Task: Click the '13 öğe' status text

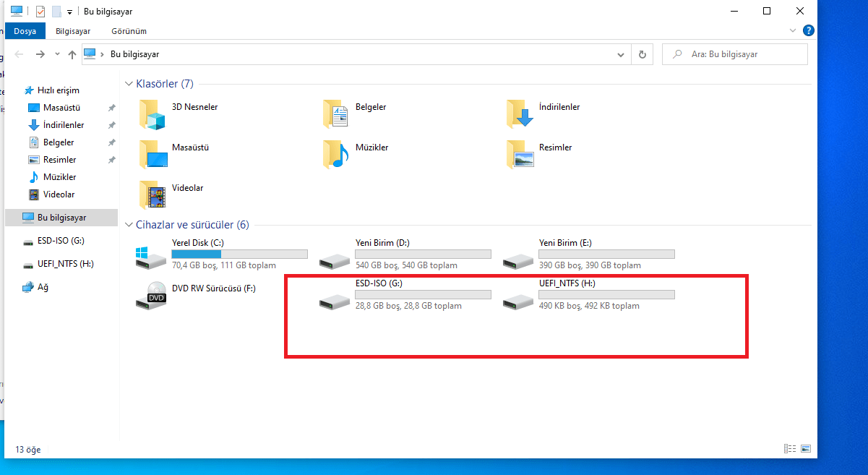Action: 28,450
